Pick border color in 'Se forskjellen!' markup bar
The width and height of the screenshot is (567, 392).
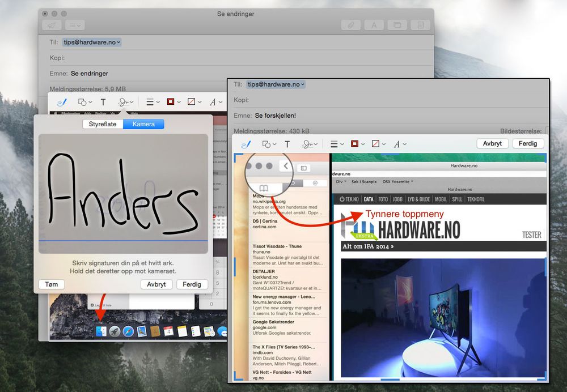pyautogui.click(x=358, y=144)
